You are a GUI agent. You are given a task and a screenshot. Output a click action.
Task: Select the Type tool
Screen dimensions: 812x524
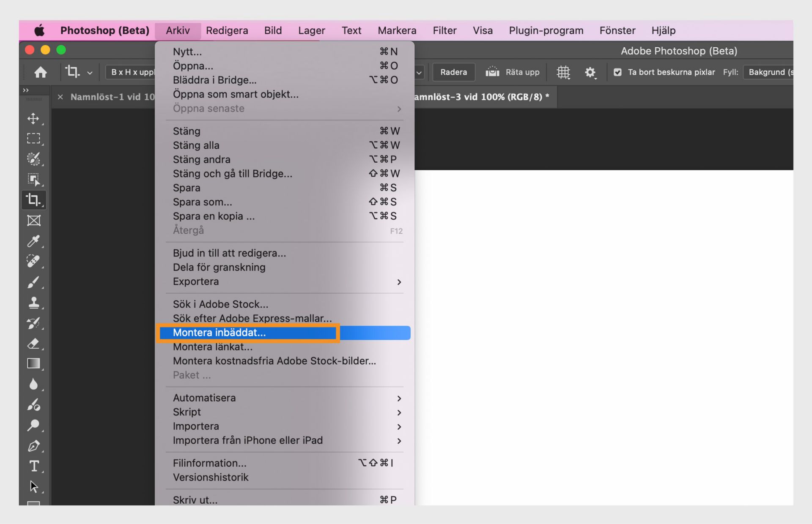(x=34, y=466)
